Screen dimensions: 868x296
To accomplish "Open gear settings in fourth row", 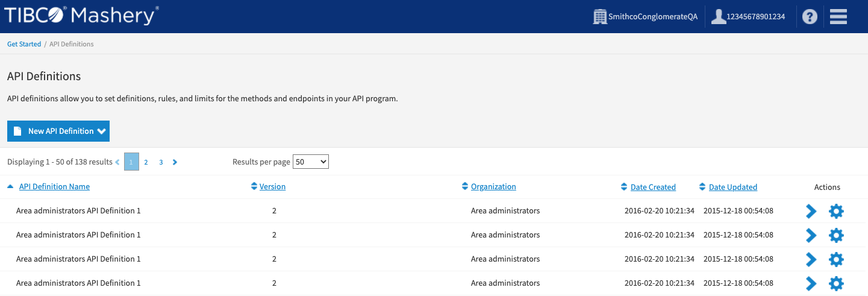I will coord(836,283).
